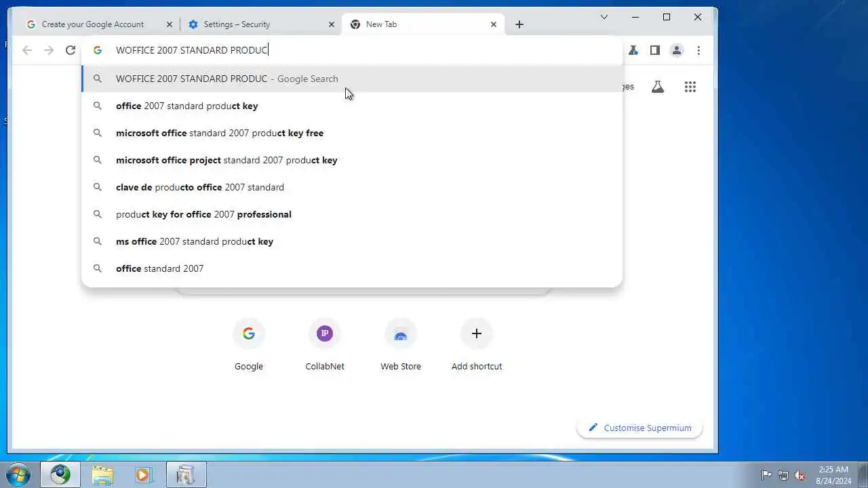
Task: Click the Supermium browser taskbar icon
Action: click(60, 474)
